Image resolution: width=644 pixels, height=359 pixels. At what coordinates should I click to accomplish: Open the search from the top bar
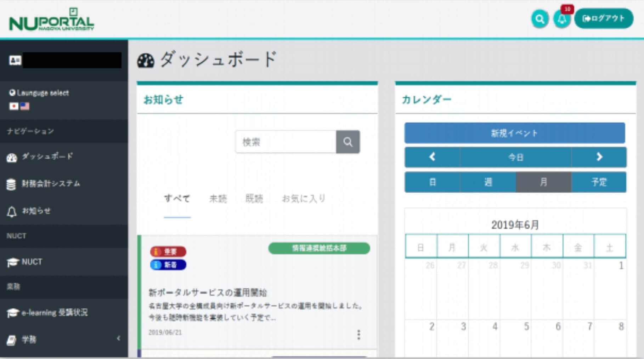(x=540, y=19)
